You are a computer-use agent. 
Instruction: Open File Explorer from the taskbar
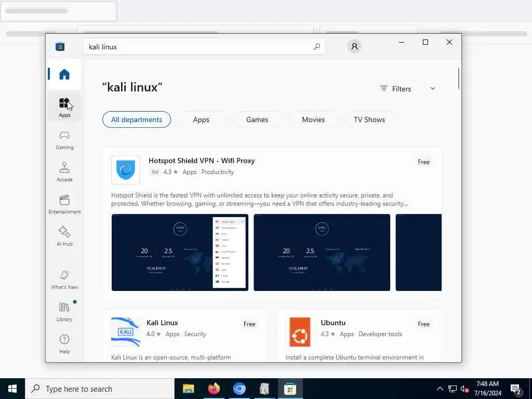[188, 389]
